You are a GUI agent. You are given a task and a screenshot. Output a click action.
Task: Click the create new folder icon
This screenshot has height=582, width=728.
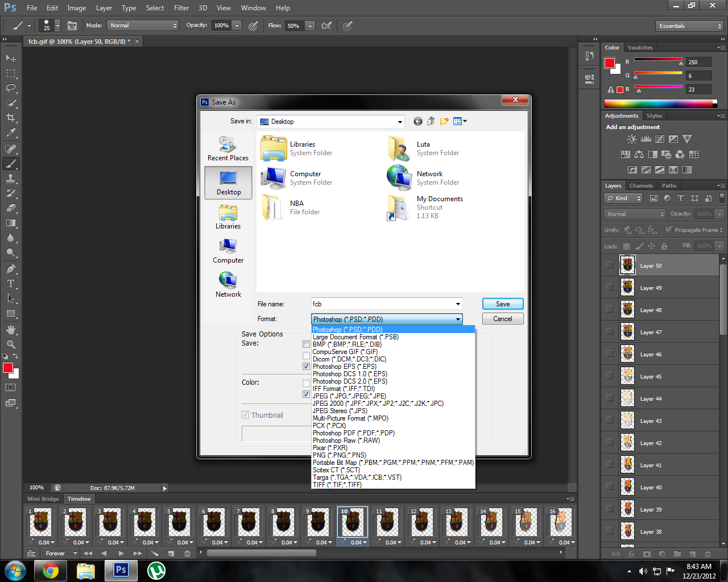(x=444, y=121)
